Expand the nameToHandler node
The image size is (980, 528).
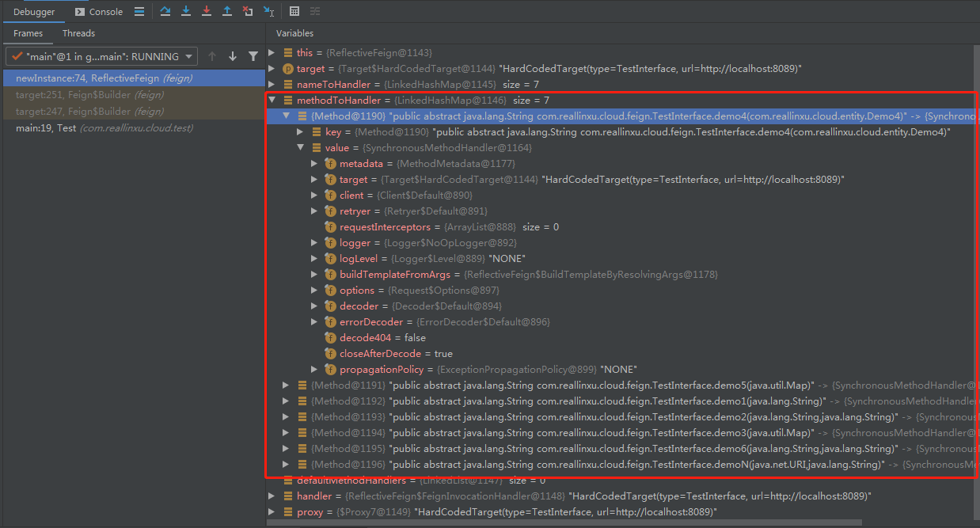[x=272, y=85]
